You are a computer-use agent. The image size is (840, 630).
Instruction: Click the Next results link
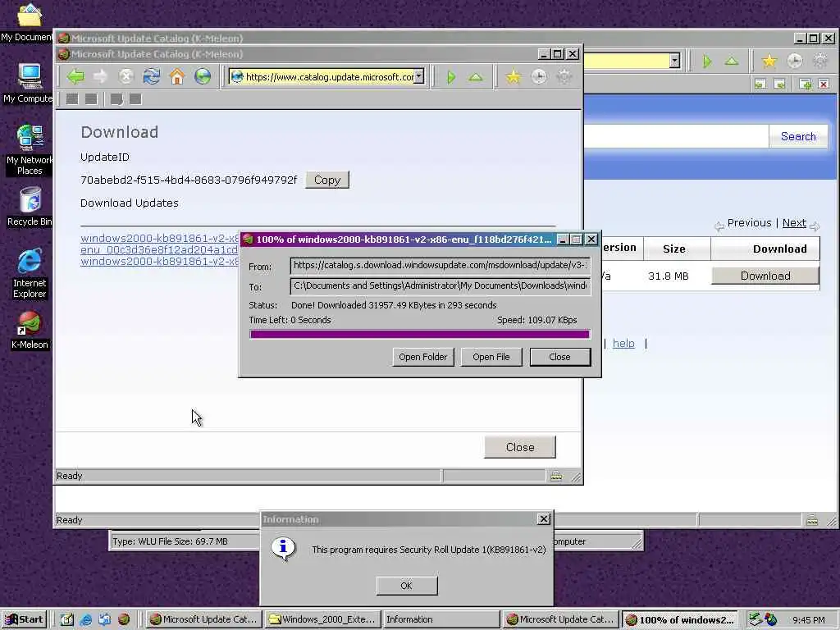(x=794, y=223)
